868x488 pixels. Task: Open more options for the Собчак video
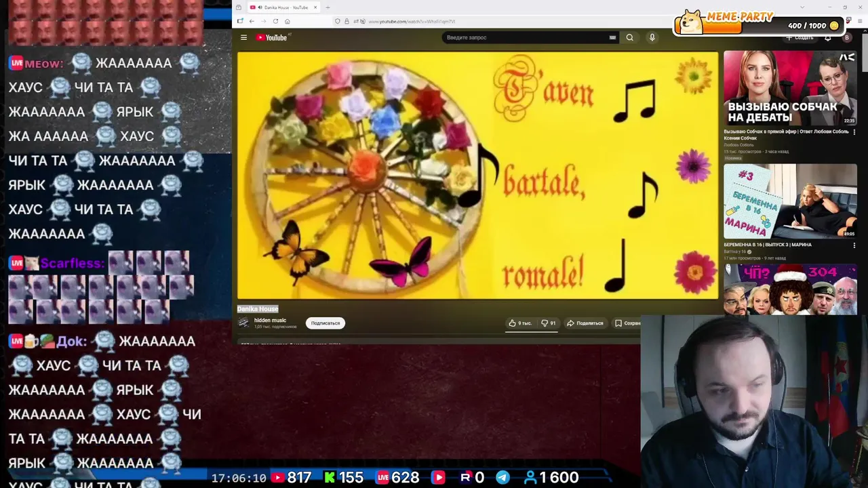(x=854, y=131)
